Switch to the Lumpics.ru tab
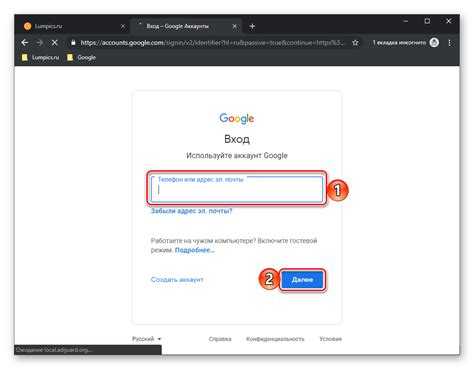 [x=72, y=26]
